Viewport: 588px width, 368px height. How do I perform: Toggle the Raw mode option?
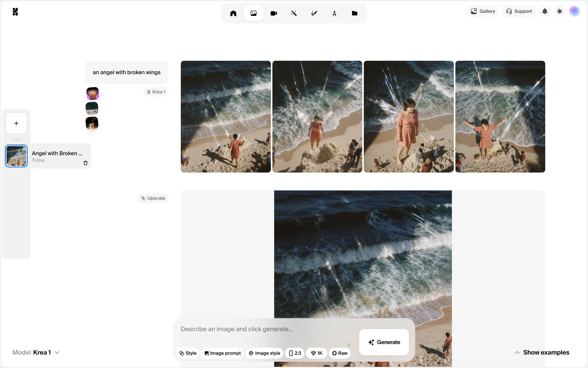click(340, 353)
